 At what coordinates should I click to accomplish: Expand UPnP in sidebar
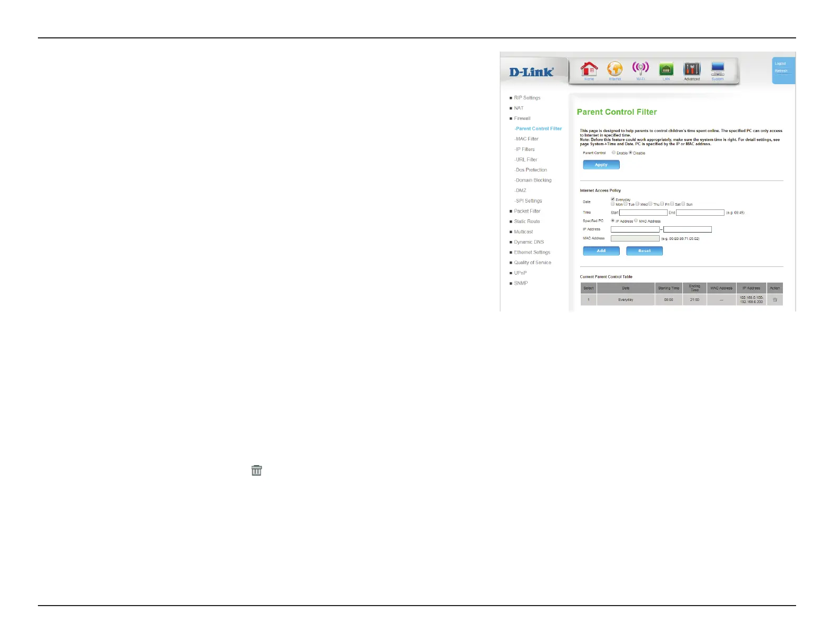[520, 273]
